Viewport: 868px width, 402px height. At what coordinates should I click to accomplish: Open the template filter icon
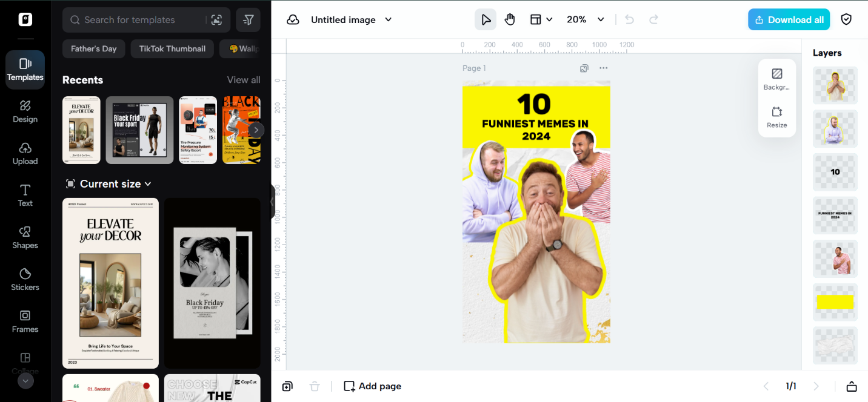tap(248, 20)
